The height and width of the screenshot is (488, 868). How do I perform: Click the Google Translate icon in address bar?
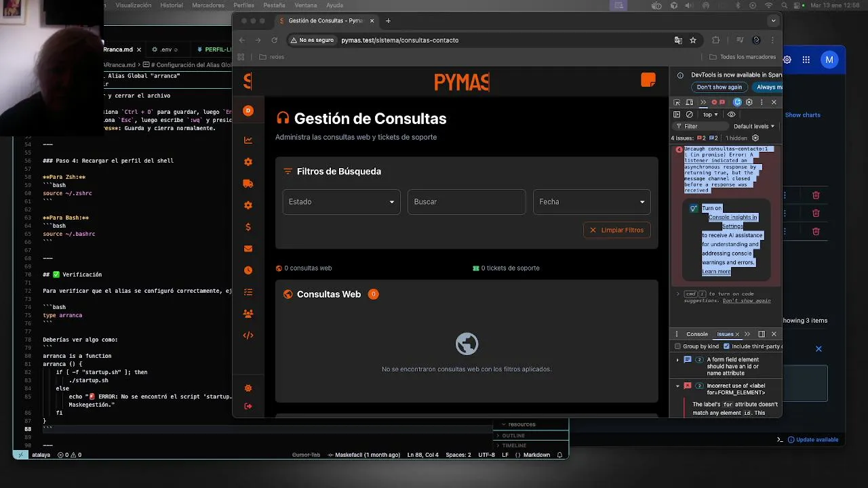[x=678, y=40]
